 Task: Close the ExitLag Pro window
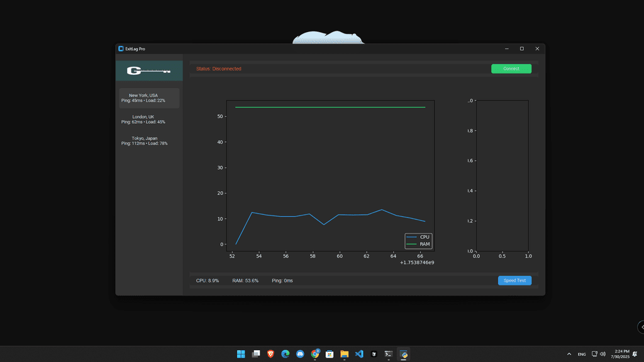point(537,48)
